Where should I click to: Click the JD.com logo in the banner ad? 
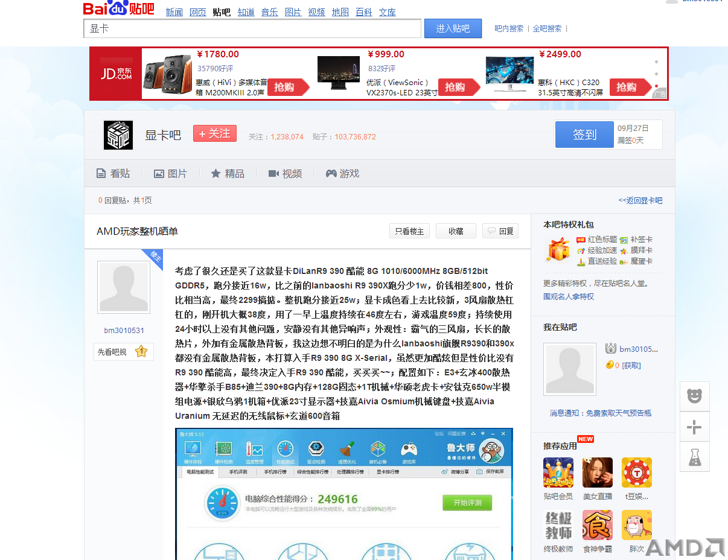tap(116, 74)
